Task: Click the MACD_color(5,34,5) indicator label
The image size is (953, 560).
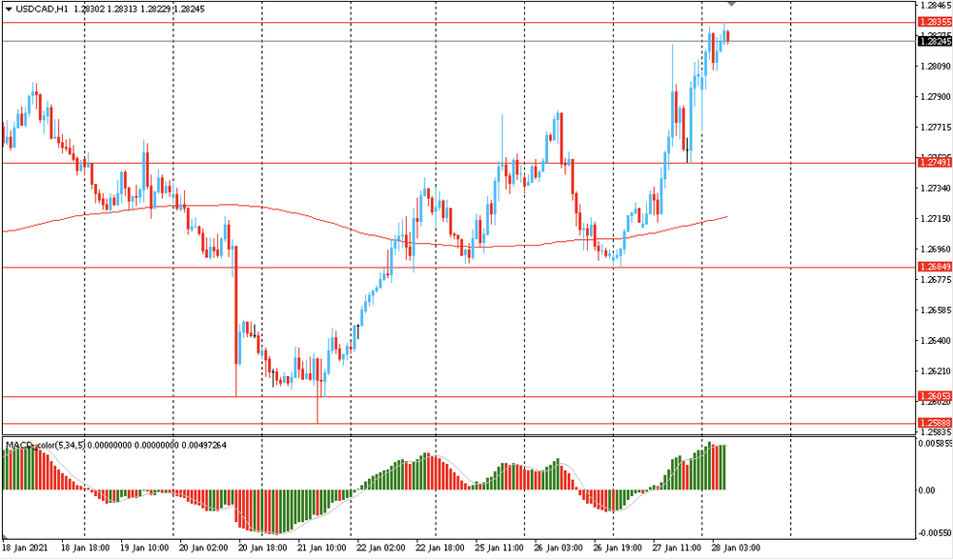Action: coord(61,445)
